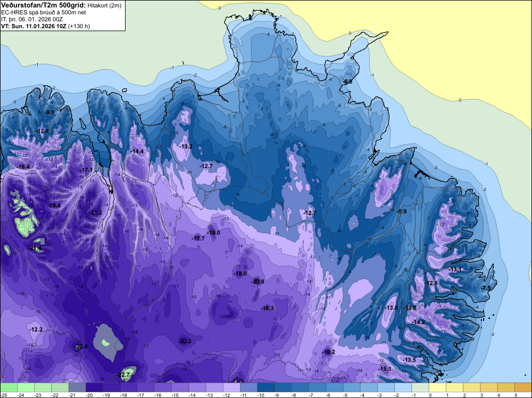Click the -9.9 temperature value
Viewport: 532px width, 398px height.
[x=49, y=112]
